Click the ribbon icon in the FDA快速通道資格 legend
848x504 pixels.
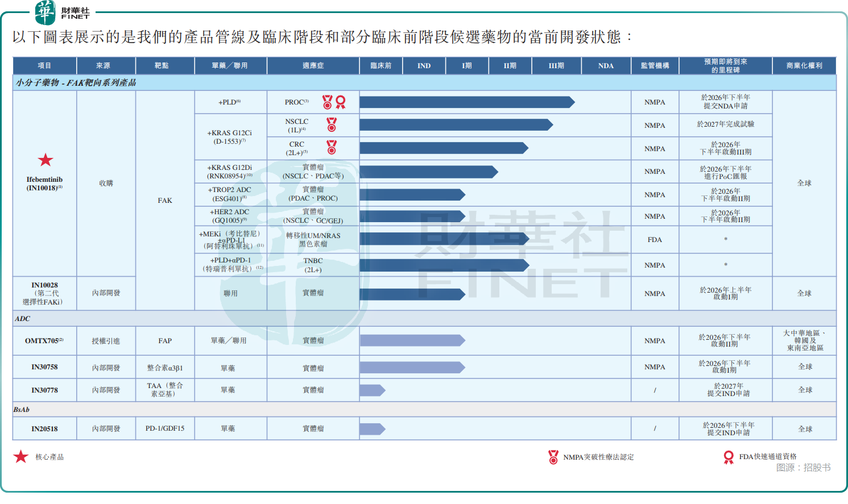(729, 457)
